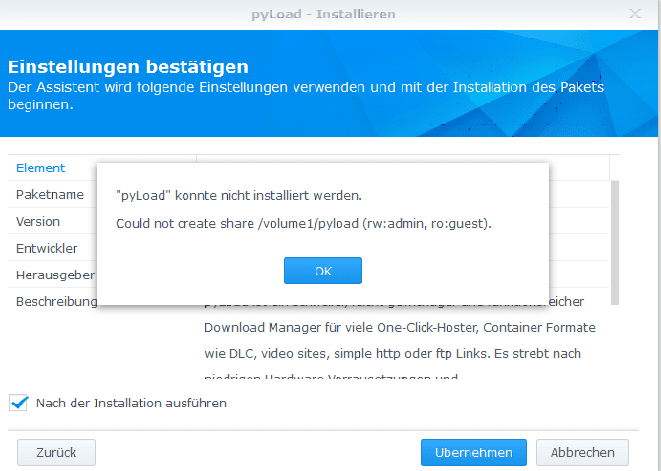
Task: Select the Paketname row label
Action: coord(50,194)
